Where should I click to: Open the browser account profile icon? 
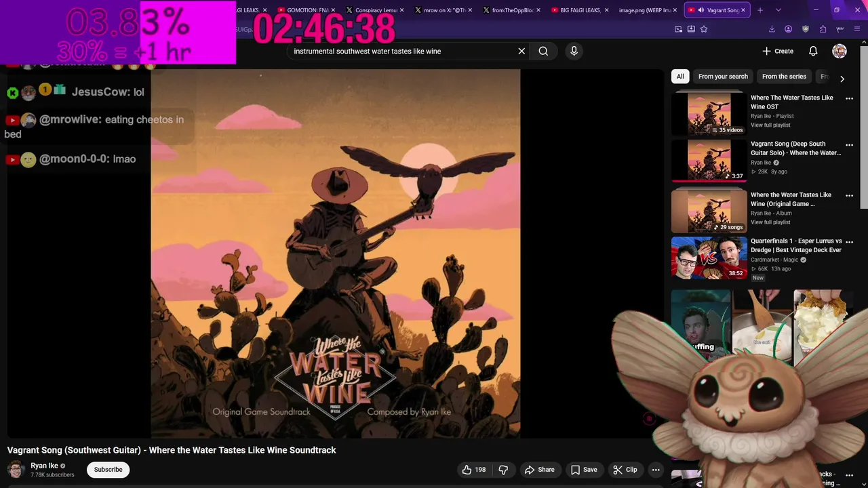coord(789,29)
